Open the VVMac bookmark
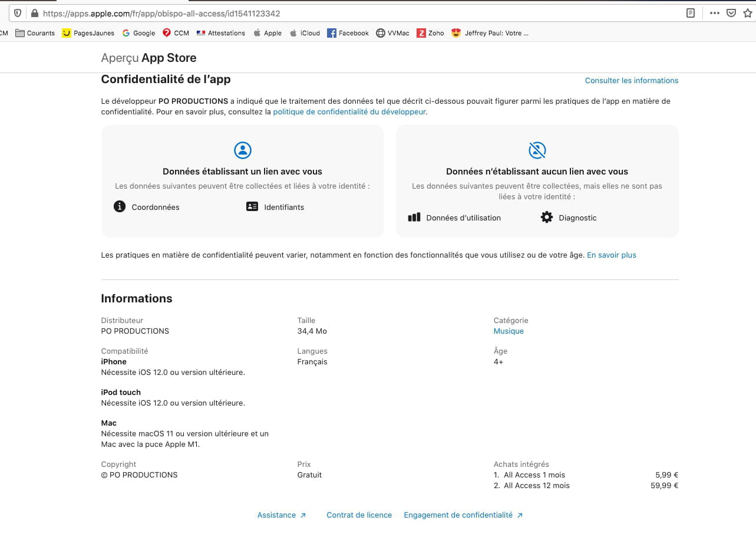Image resolution: width=756 pixels, height=540 pixels. (x=392, y=33)
